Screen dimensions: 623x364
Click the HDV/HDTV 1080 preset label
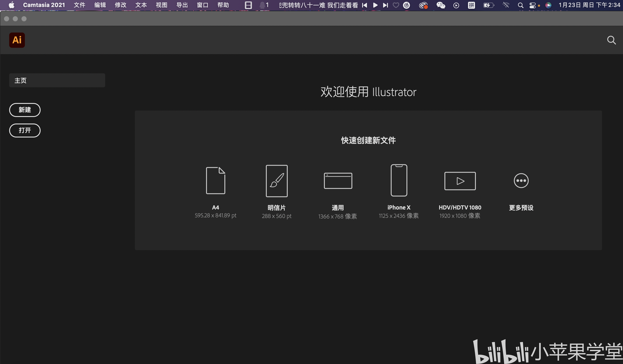click(460, 207)
